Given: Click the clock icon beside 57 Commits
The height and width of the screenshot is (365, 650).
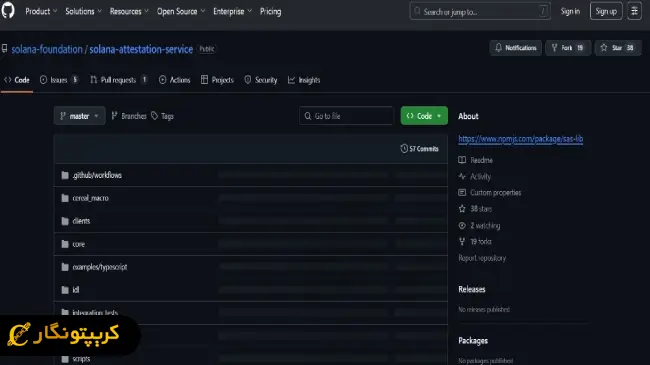Looking at the screenshot, I should 404,148.
